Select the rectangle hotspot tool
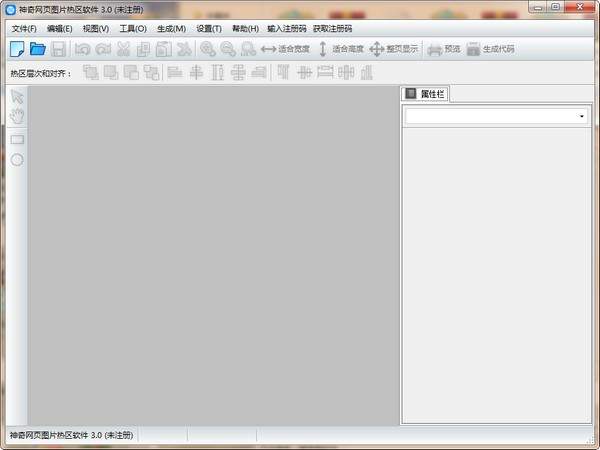This screenshot has width=600, height=450. click(x=17, y=140)
